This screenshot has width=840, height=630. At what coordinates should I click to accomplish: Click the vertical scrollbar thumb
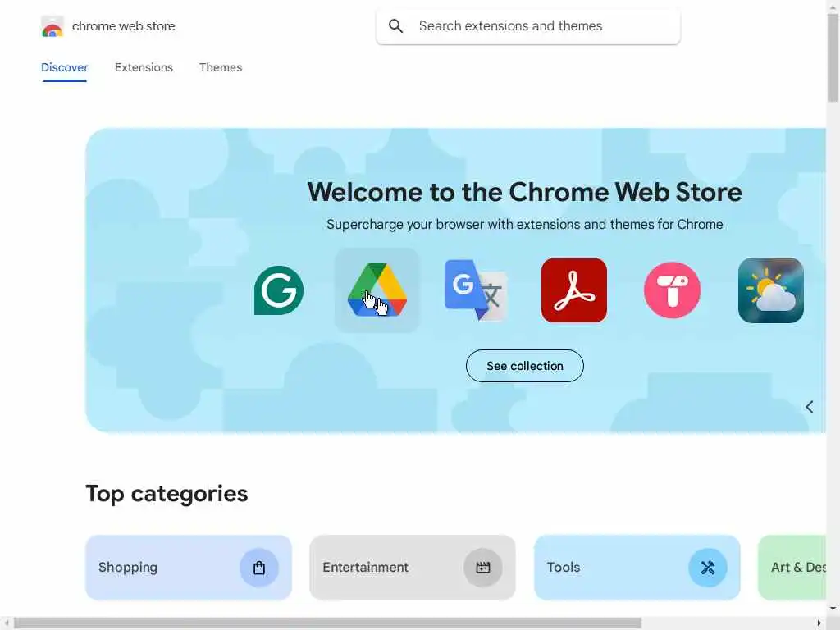click(833, 58)
